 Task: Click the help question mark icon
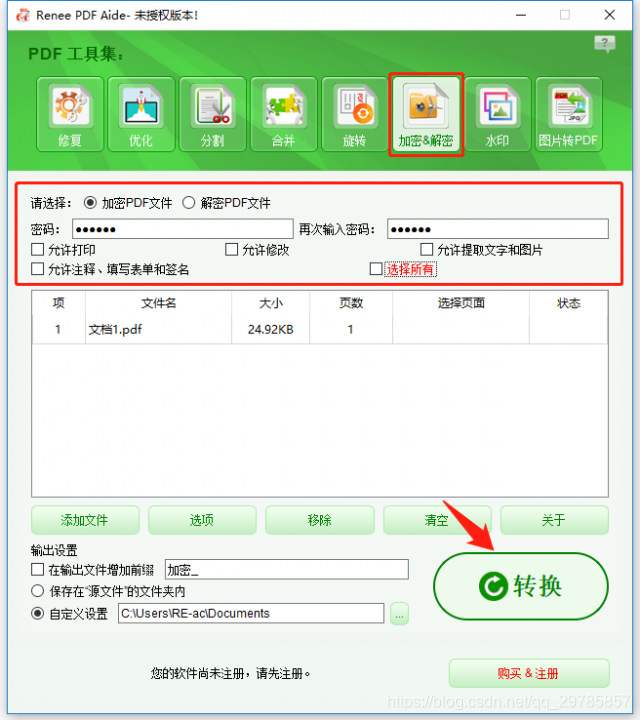click(x=605, y=44)
